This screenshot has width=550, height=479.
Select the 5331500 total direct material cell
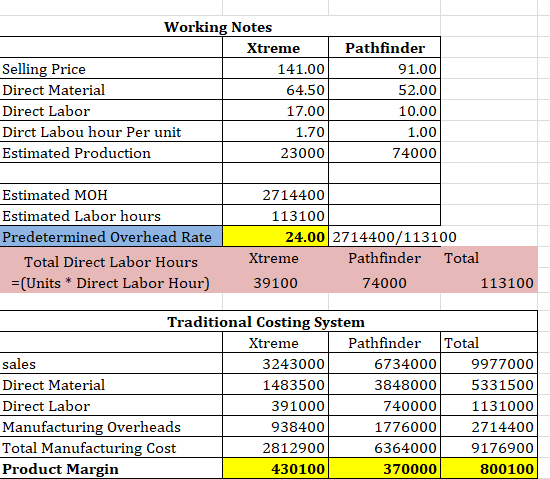[489, 385]
